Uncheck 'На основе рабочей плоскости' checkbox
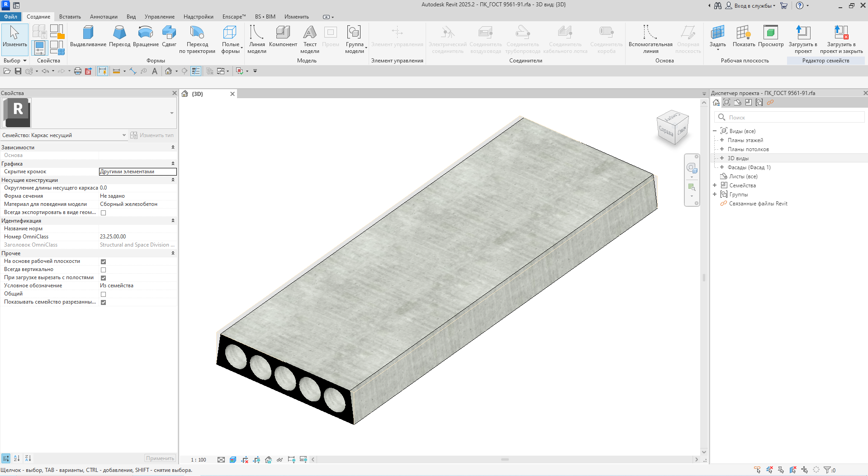 coord(103,262)
